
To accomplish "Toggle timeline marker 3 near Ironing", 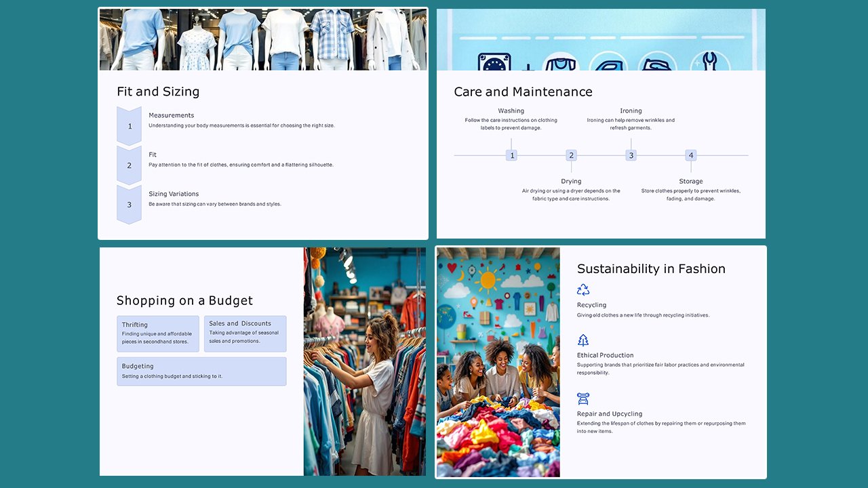I will [x=631, y=155].
